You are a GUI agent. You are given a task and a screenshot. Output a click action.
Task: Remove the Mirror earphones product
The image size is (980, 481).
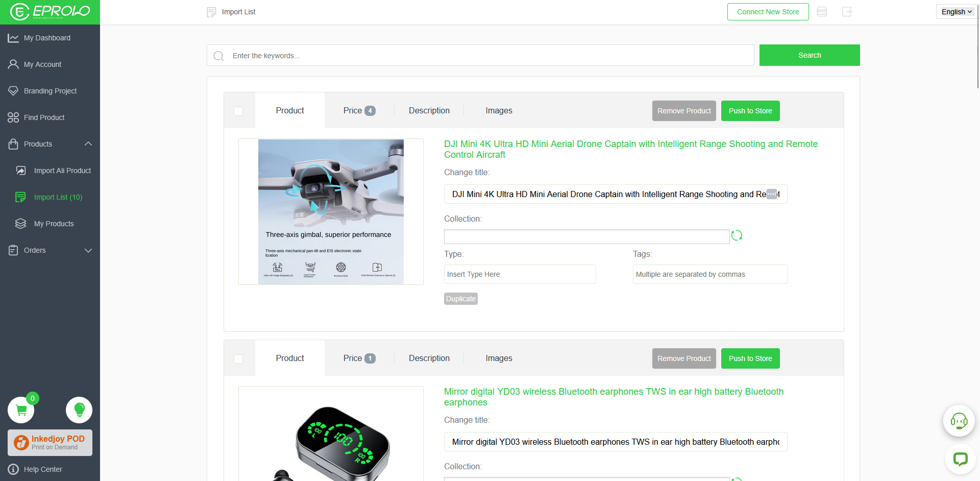click(x=684, y=358)
